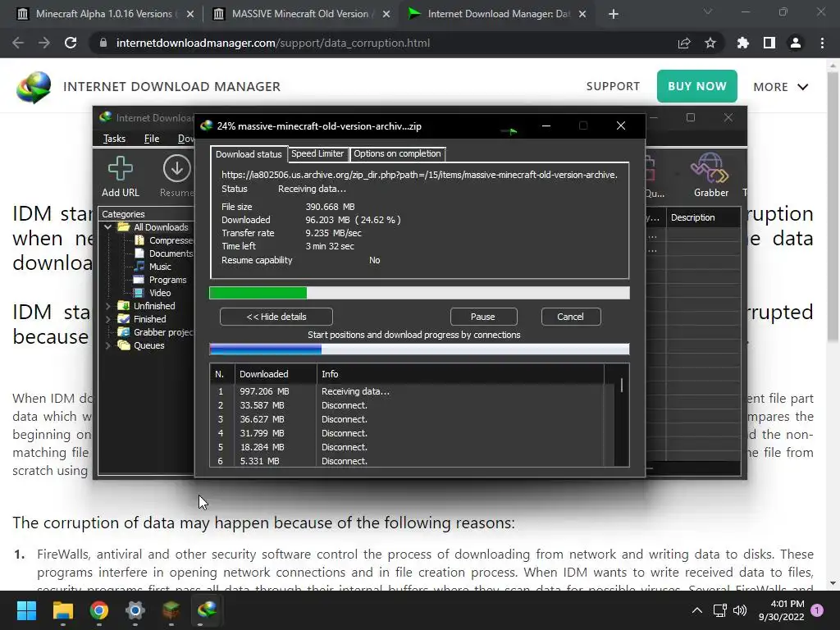Click the blue connections progress bar
840x630 pixels.
tap(419, 349)
